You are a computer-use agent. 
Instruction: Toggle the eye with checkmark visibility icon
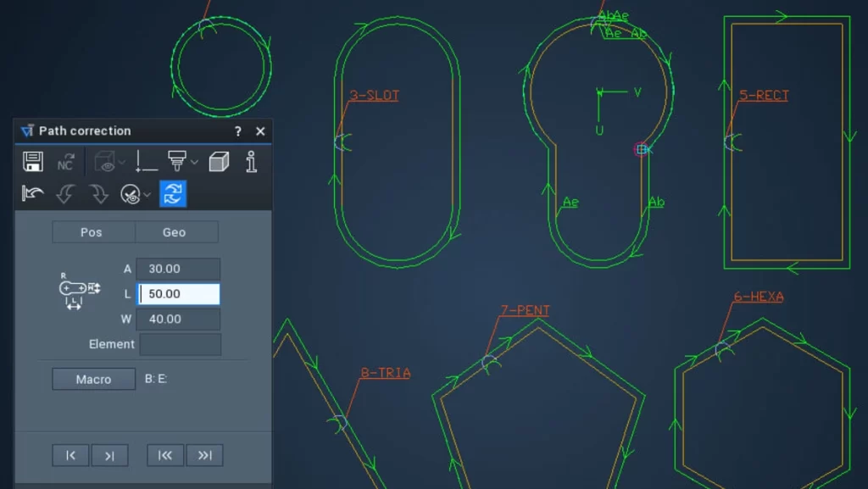click(131, 194)
